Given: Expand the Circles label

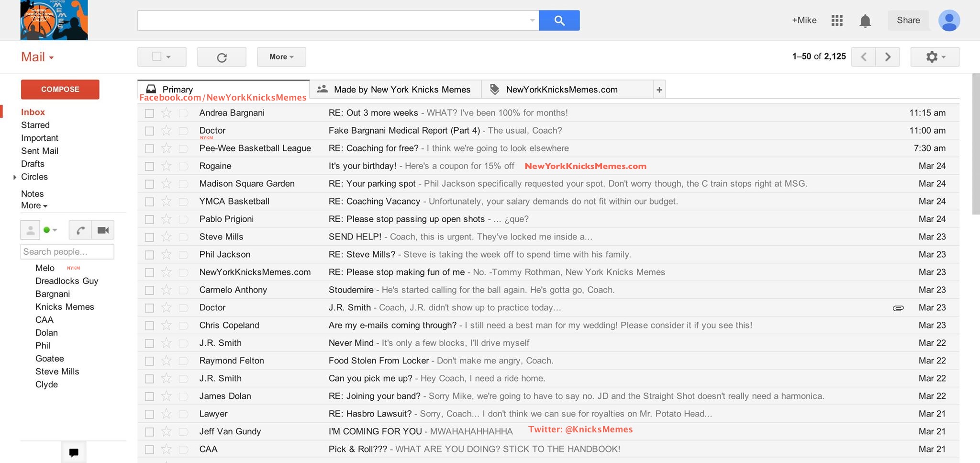Looking at the screenshot, I should click(15, 177).
